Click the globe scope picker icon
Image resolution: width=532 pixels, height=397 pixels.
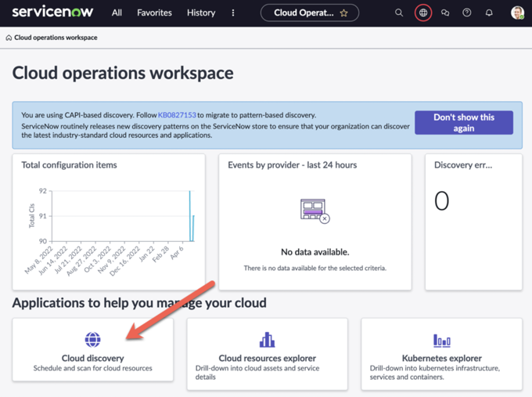[423, 13]
